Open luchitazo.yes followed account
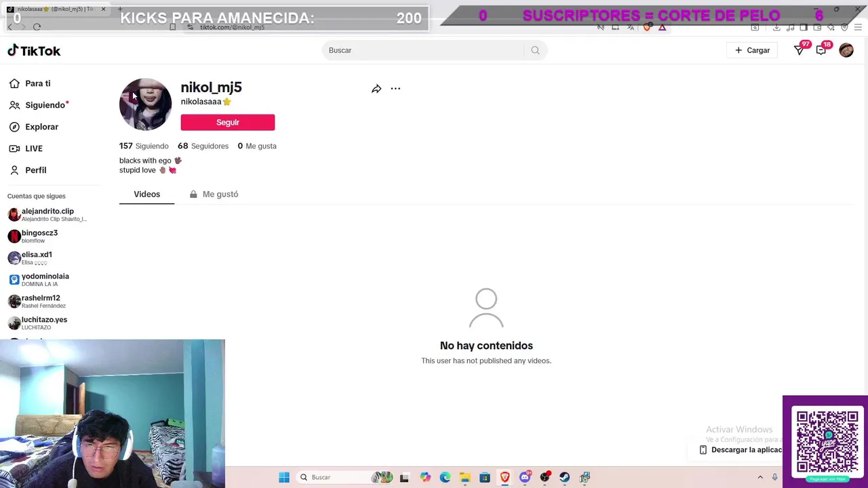This screenshot has height=488, width=868. tap(37, 323)
